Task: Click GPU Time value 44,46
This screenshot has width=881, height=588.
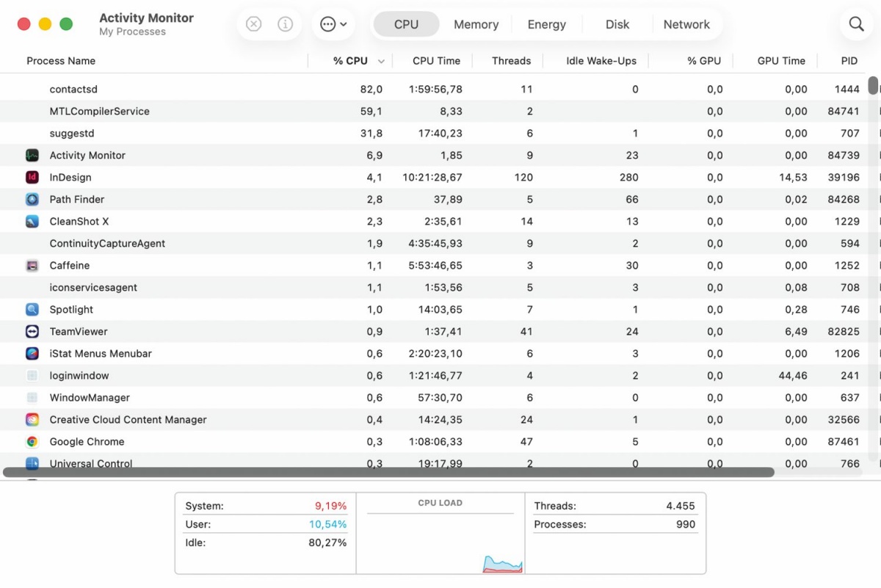Action: tap(793, 375)
